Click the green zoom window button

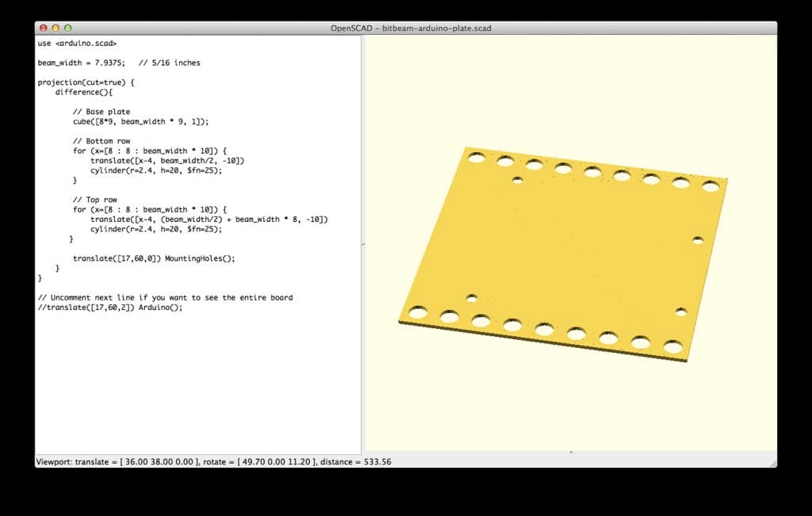pos(68,28)
